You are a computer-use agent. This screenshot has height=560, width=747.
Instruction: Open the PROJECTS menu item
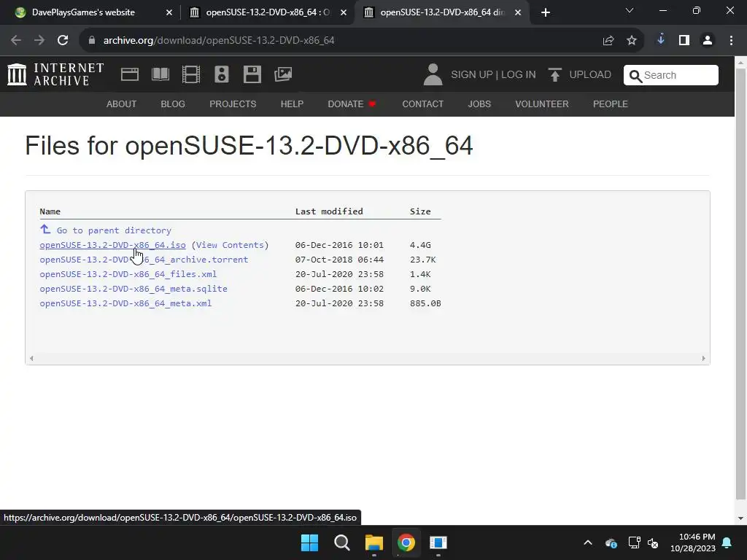point(233,104)
